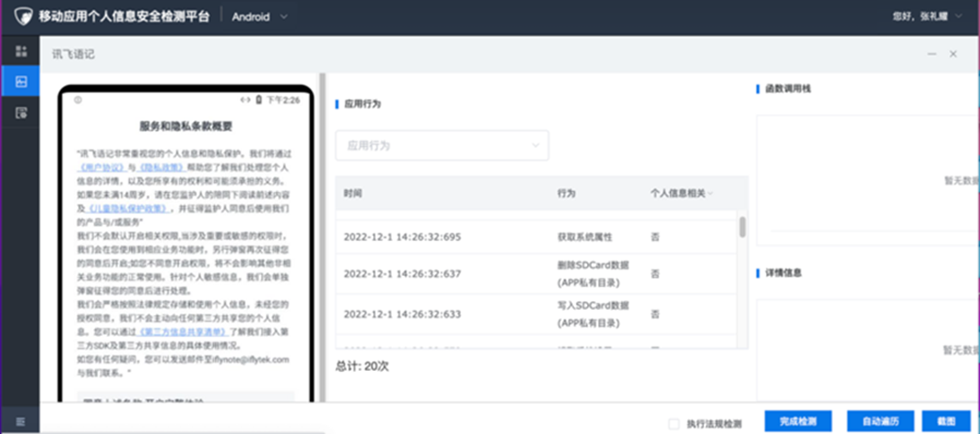Open the 《用户协议》 link on phone screen
Screen dimensions: 980x434
(x=103, y=168)
